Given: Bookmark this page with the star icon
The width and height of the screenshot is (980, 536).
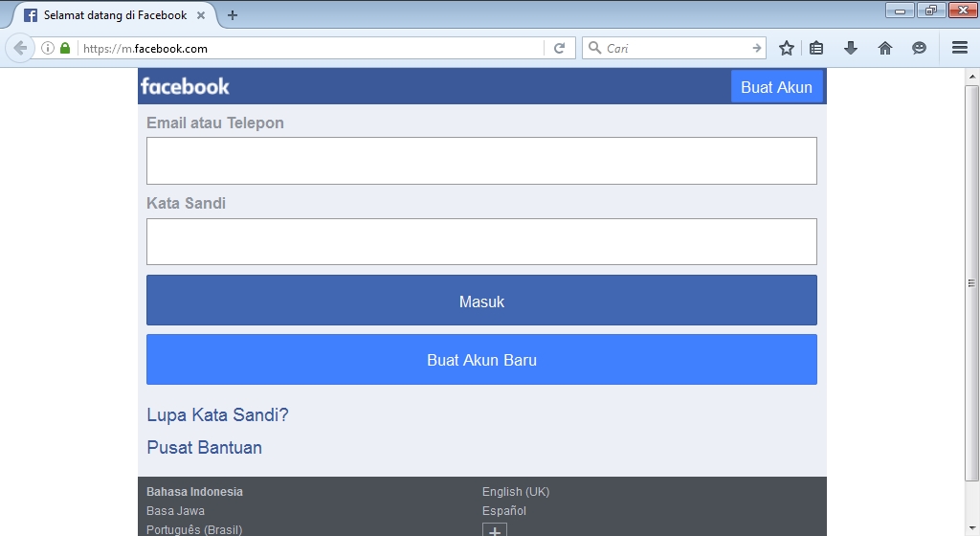Looking at the screenshot, I should [x=787, y=48].
